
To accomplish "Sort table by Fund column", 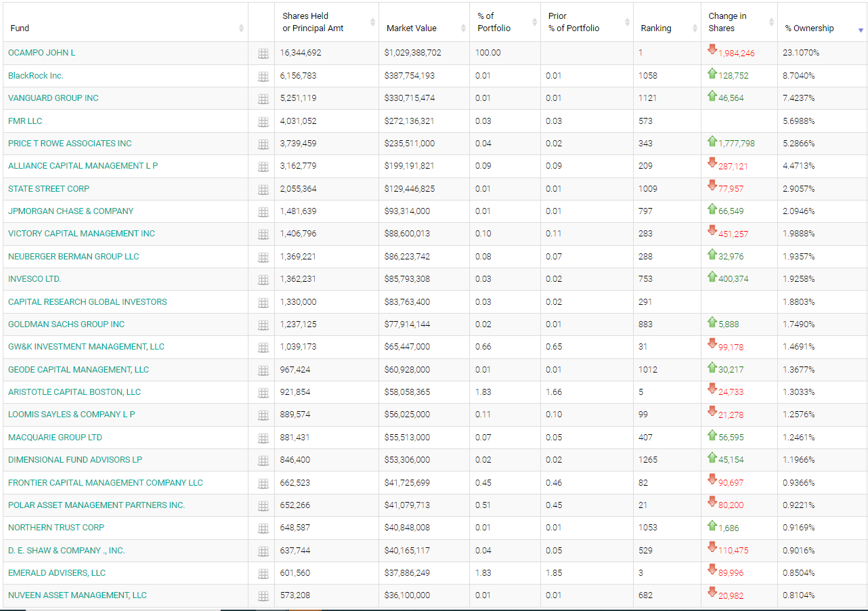I will 125,22.
